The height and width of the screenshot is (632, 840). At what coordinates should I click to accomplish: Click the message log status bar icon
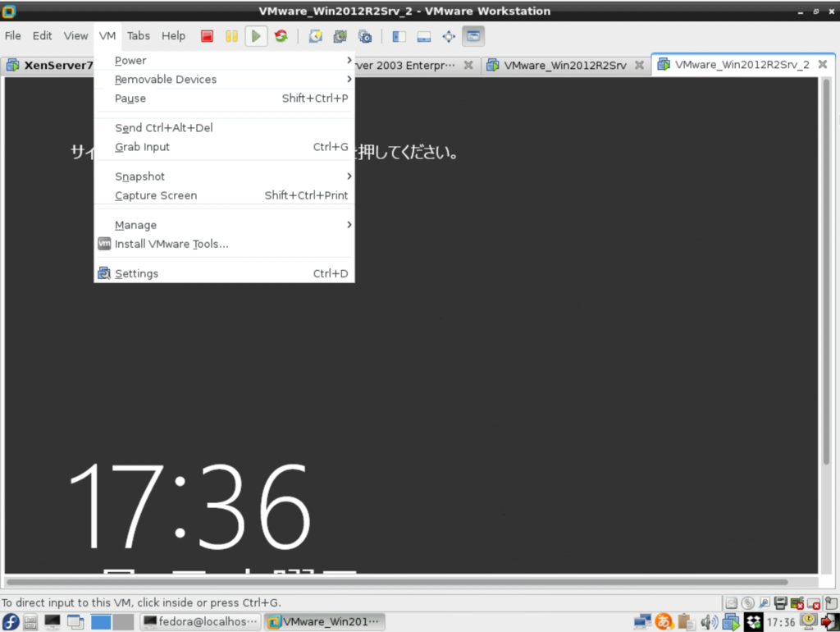[831, 603]
